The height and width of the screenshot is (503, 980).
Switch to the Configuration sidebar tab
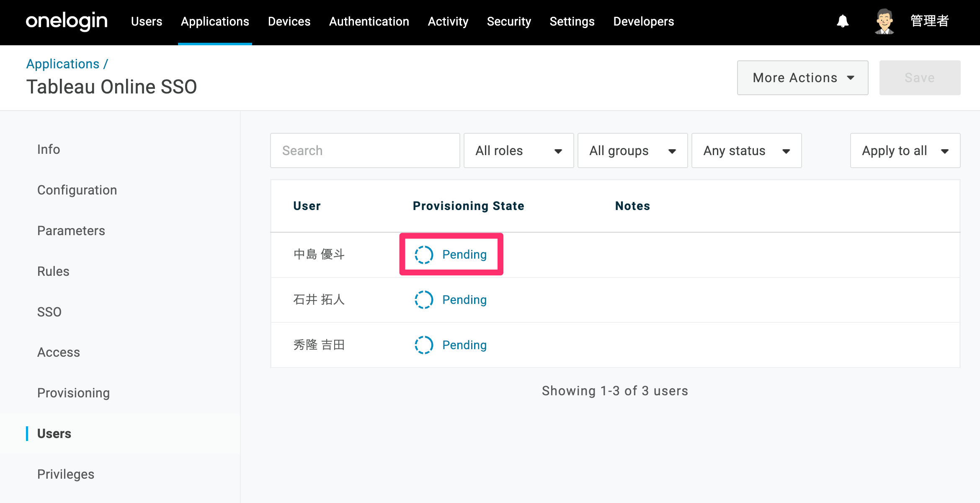[x=77, y=190]
